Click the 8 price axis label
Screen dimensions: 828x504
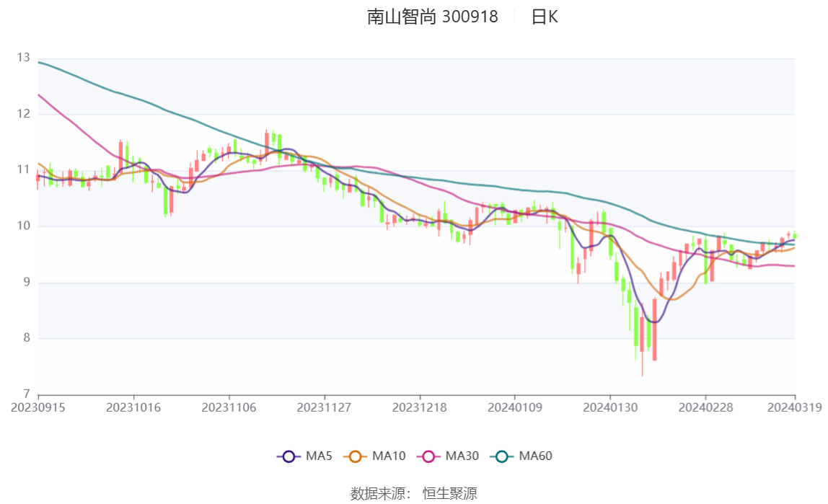[x=27, y=337]
